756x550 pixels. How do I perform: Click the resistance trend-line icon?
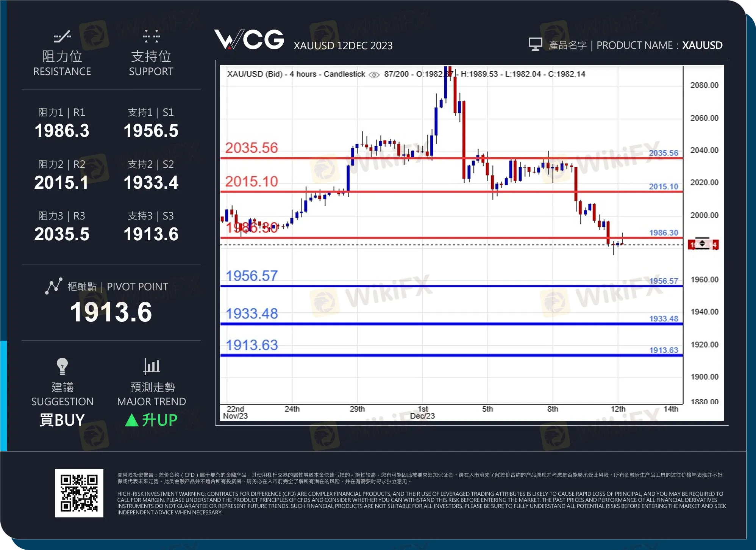(x=62, y=37)
